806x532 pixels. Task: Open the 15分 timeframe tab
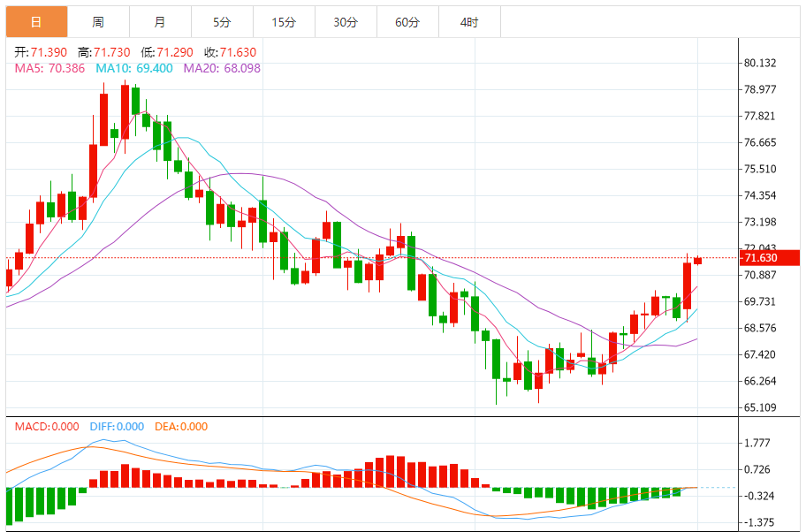(284, 22)
